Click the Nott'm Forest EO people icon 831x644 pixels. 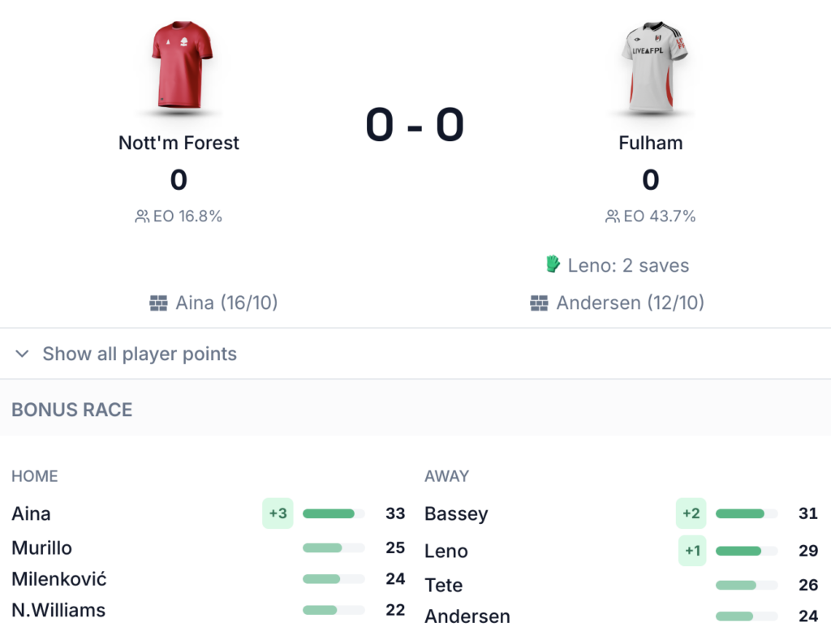coord(142,217)
